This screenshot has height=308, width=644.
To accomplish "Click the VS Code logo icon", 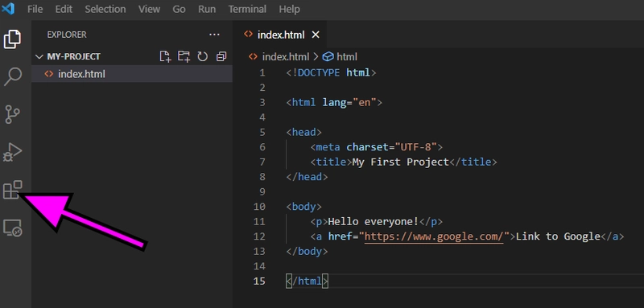I will tap(8, 9).
